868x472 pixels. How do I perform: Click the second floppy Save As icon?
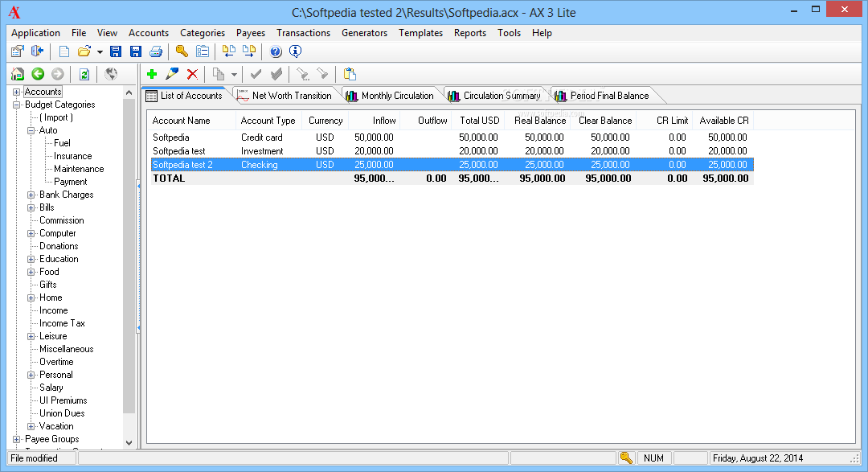tap(135, 51)
